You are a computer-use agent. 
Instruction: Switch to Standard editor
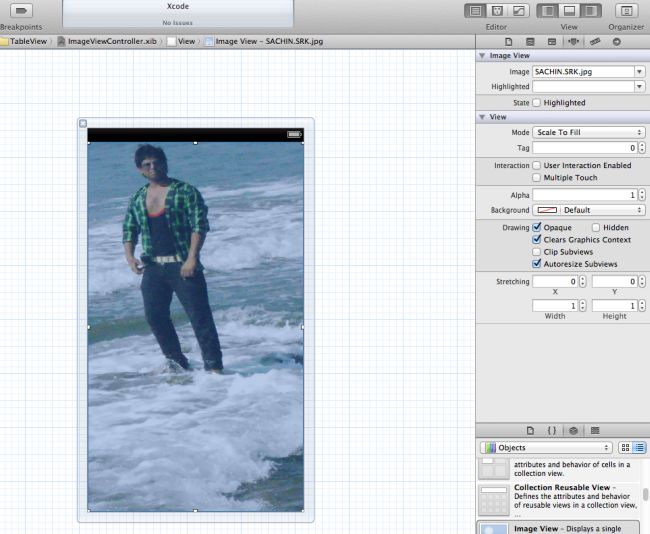click(475, 11)
